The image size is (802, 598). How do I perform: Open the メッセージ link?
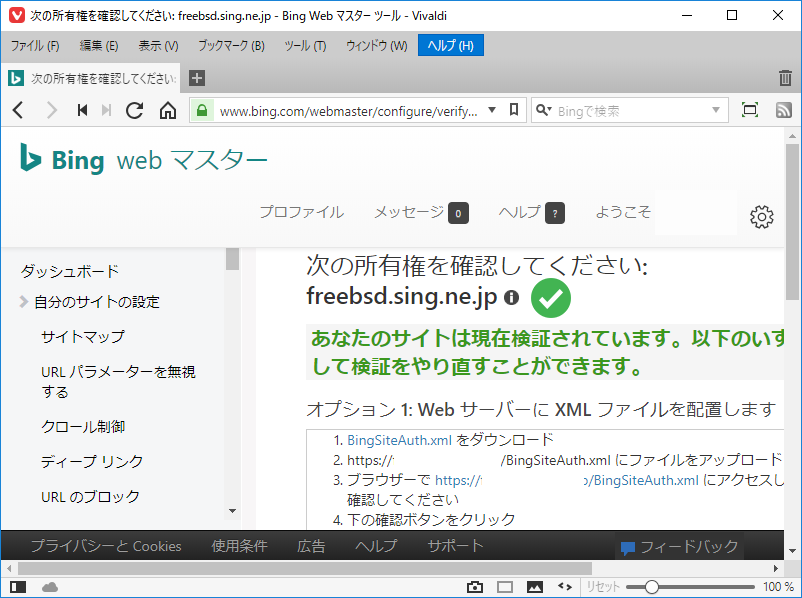[x=409, y=212]
